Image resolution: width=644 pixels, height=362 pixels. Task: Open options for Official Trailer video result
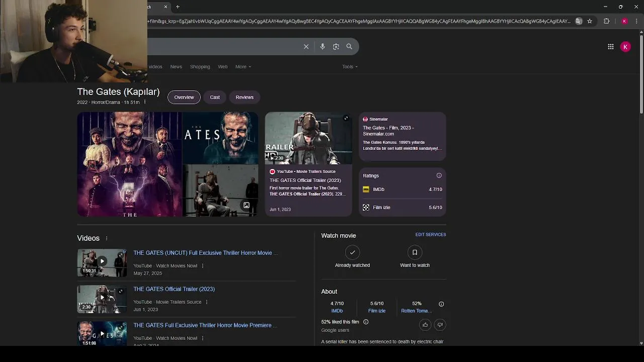(207, 302)
